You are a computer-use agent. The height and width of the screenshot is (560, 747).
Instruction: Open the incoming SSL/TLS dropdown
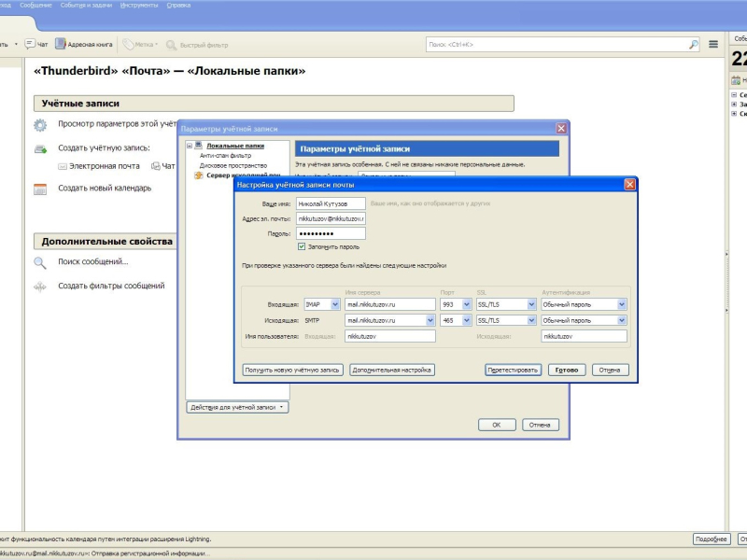click(531, 304)
